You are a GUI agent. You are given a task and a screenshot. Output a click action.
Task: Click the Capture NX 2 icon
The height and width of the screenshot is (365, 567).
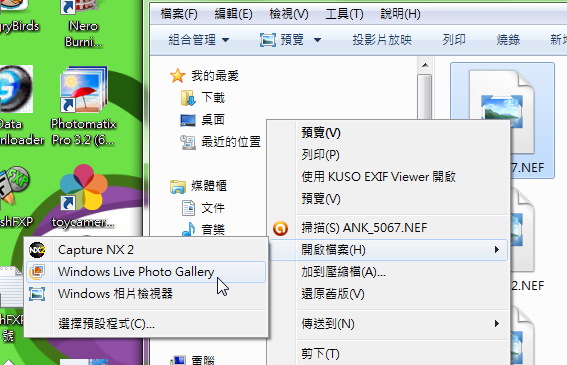pyautogui.click(x=37, y=250)
